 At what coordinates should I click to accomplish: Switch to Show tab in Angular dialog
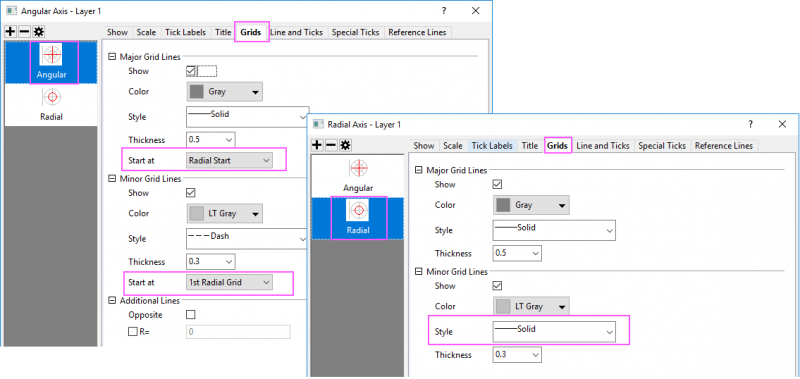coord(117,32)
